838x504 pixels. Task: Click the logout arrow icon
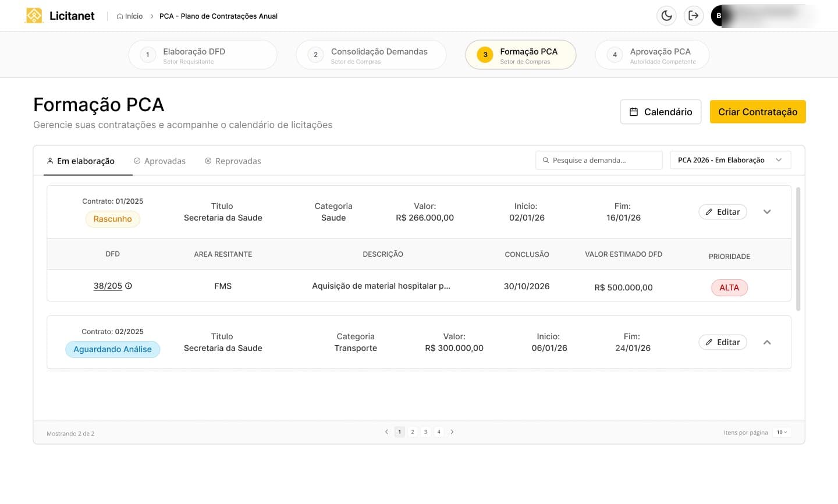693,16
